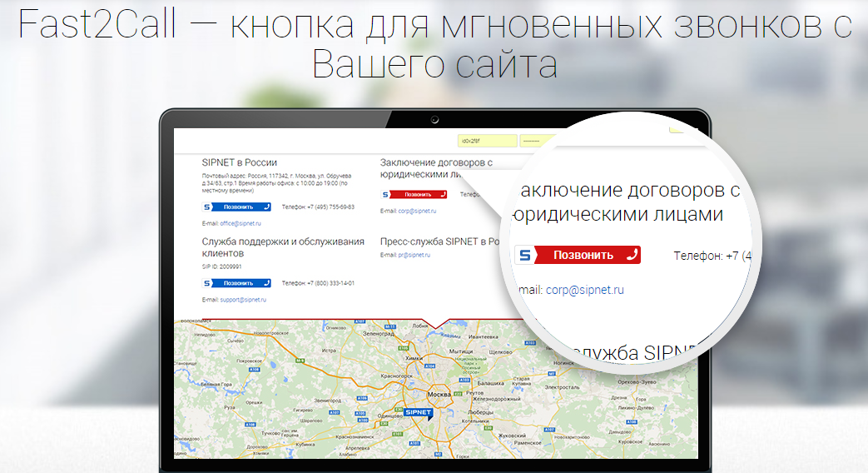Click the Электросталь label on the map
The image size is (868, 473).
562,387
